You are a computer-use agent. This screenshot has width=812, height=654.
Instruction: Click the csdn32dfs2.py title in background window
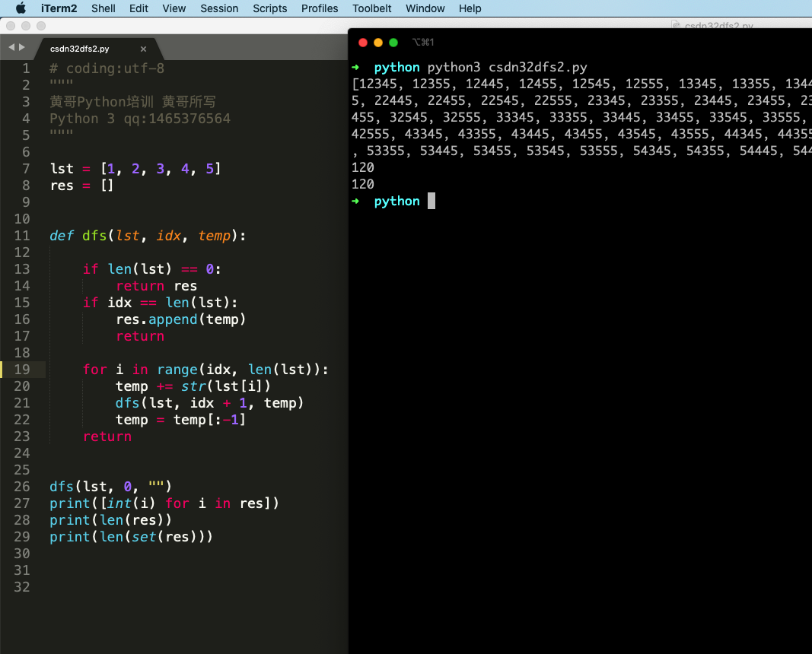click(719, 25)
